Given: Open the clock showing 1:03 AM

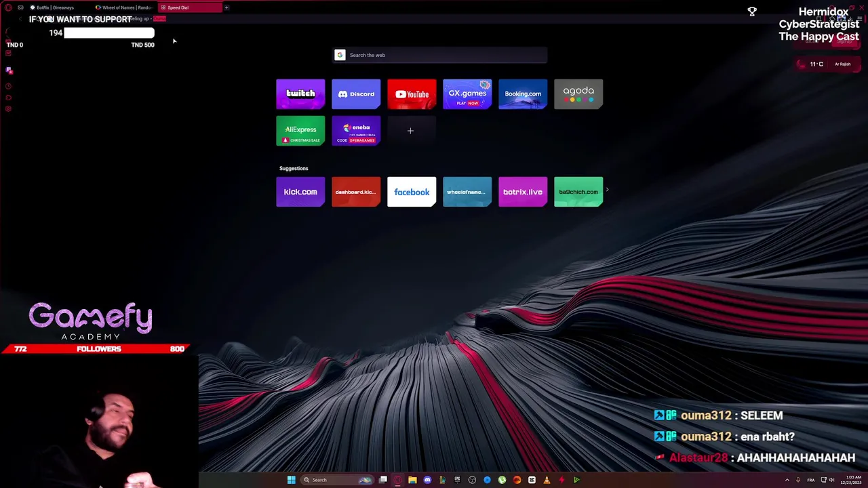Looking at the screenshot, I should [851, 480].
